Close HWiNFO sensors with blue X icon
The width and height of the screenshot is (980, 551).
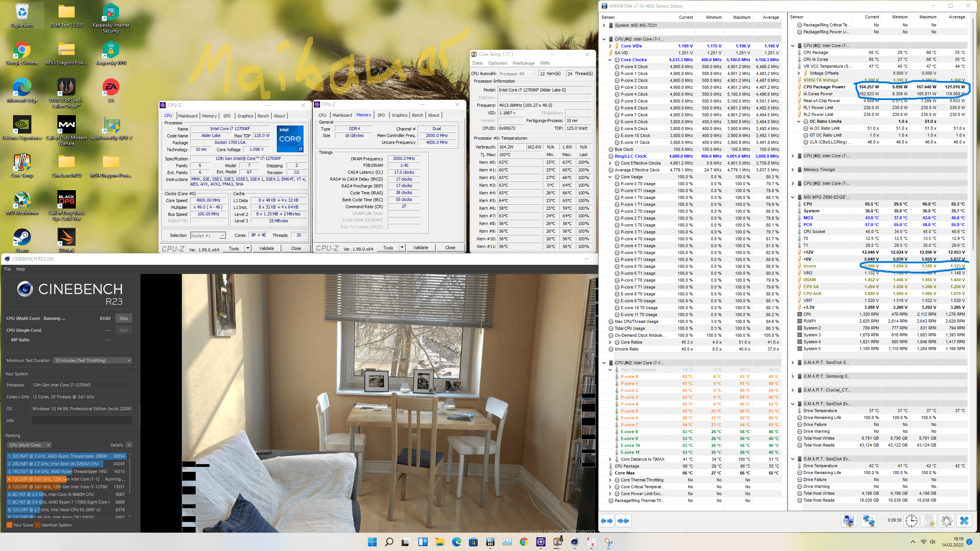[x=964, y=521]
